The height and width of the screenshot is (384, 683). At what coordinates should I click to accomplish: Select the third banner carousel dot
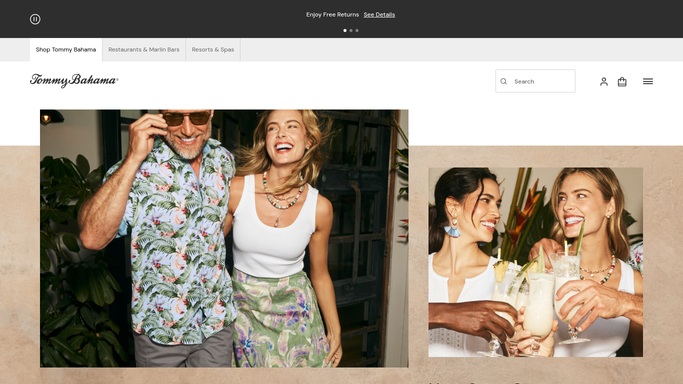(x=357, y=30)
